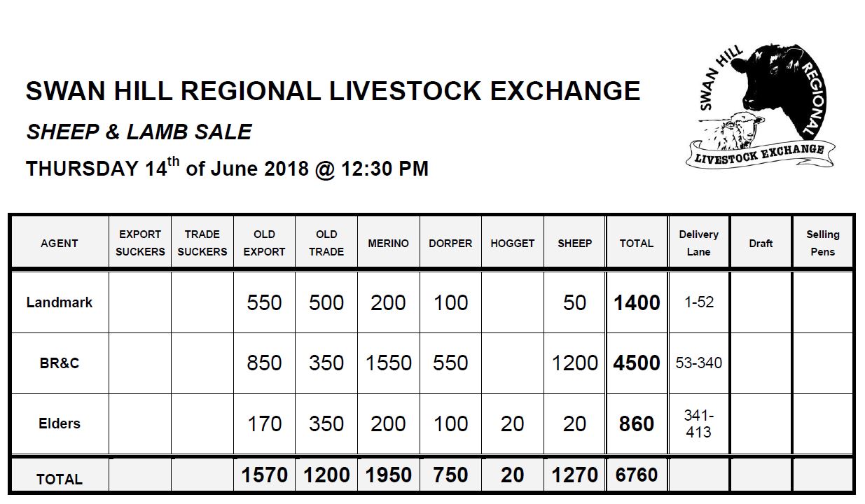Select the empty Draft cell for Landmark

[761, 302]
